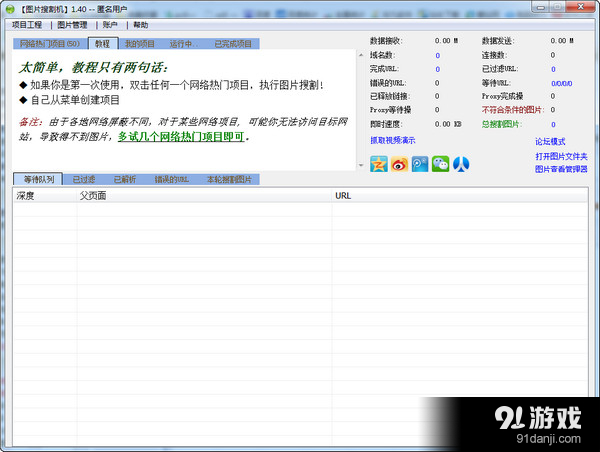Share via the Renren icon
The image size is (600, 452).
pyautogui.click(x=461, y=164)
